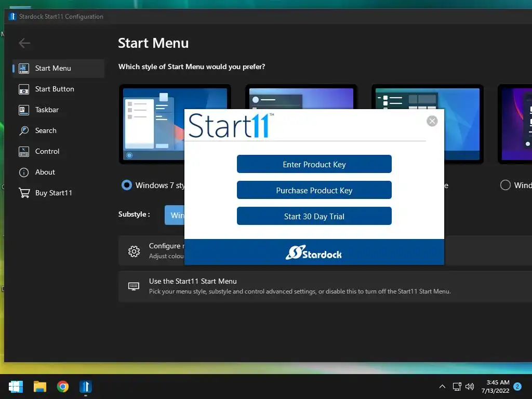Viewport: 532px width, 399px height.
Task: Open Buy Start11 in the sidebar
Action: [x=58, y=193]
